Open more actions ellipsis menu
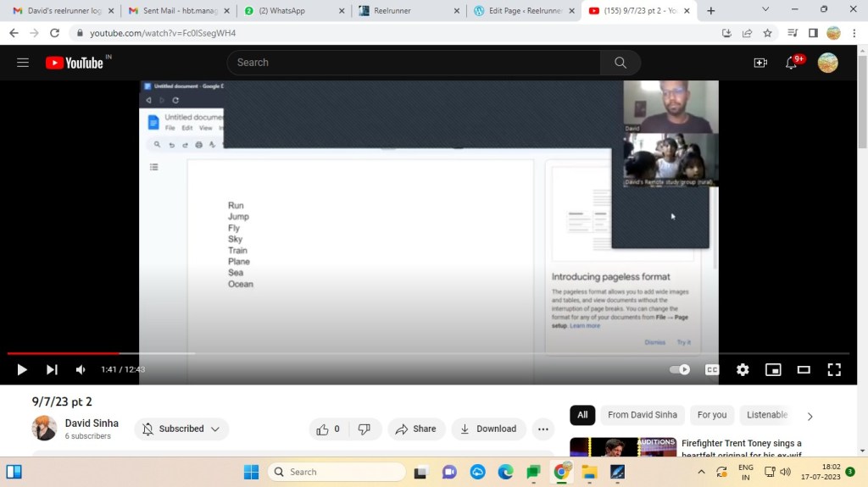The width and height of the screenshot is (868, 487). [542, 429]
